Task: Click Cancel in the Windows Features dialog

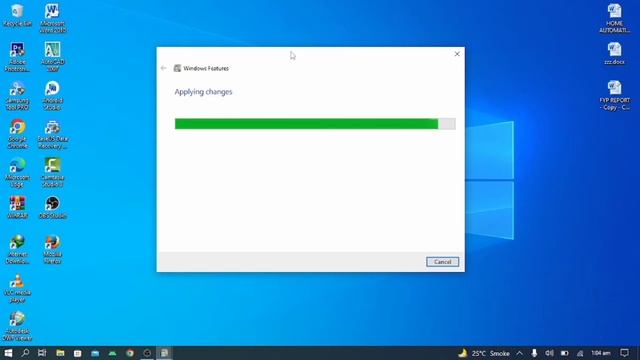Action: (442, 262)
